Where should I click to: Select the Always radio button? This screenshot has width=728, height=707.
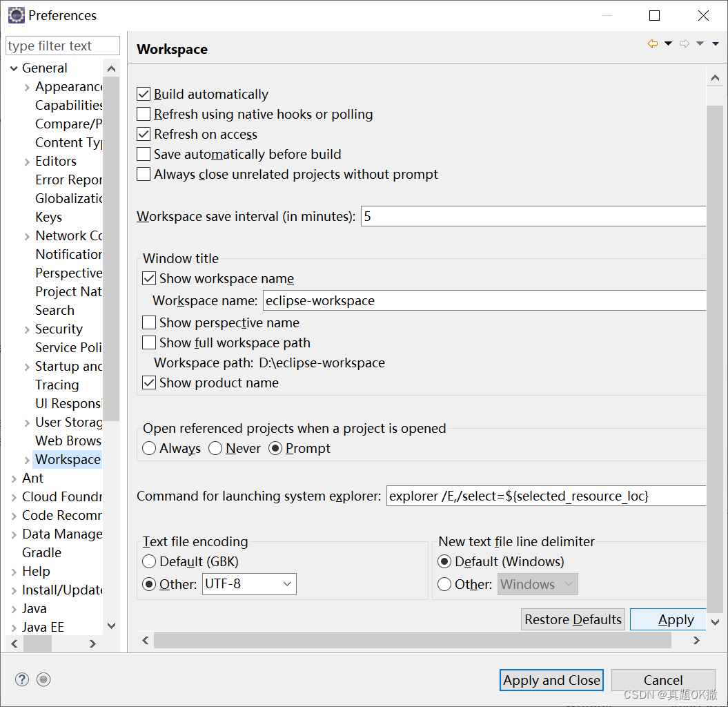pyautogui.click(x=149, y=448)
